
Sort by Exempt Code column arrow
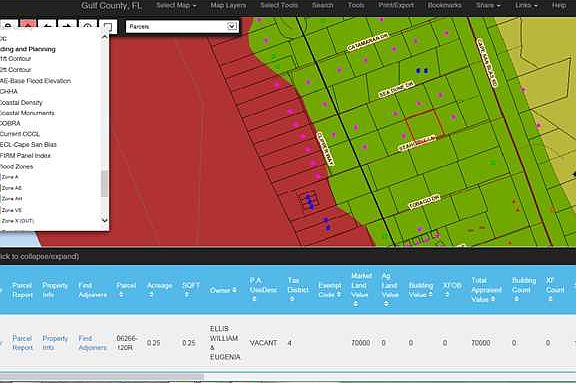tap(339, 295)
